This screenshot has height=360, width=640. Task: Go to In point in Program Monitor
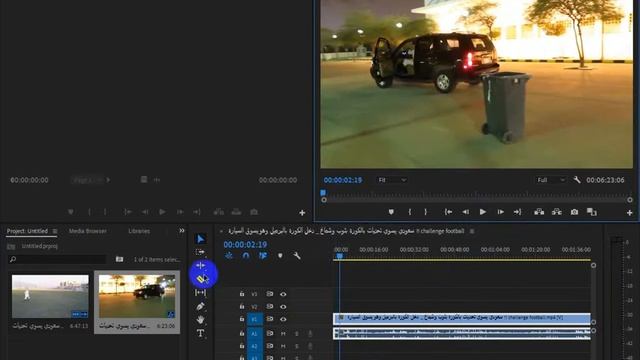448,212
